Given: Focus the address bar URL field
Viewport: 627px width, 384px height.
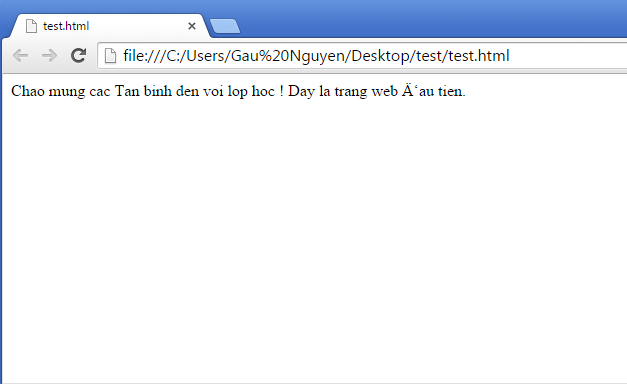Looking at the screenshot, I should pos(362,56).
